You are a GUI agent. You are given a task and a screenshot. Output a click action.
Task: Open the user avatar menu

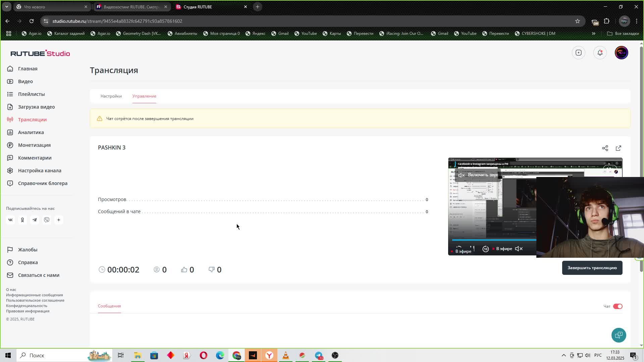pyautogui.click(x=621, y=53)
